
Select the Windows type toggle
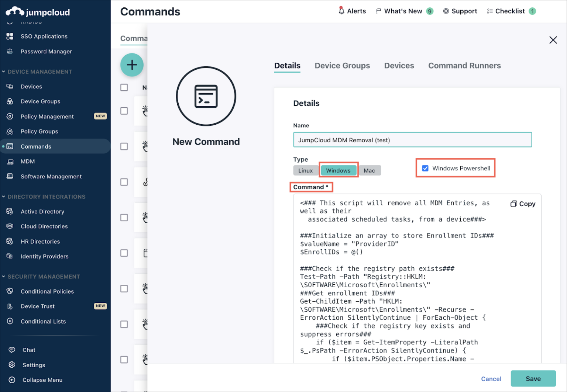click(338, 170)
